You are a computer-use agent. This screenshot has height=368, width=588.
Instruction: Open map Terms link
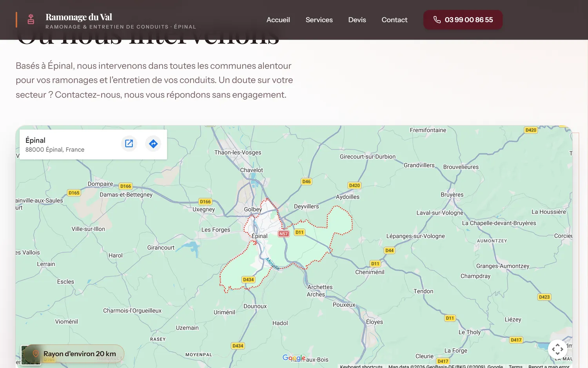pos(515,366)
